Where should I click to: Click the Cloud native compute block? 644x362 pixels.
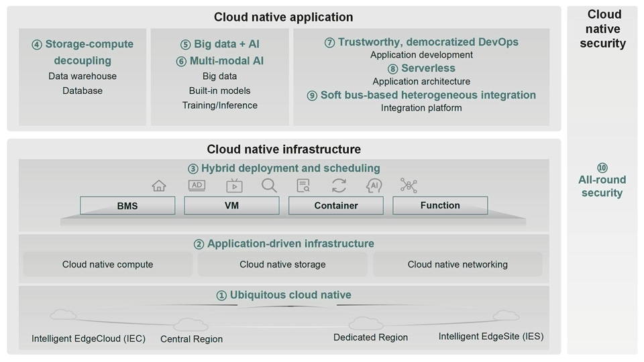click(x=107, y=264)
